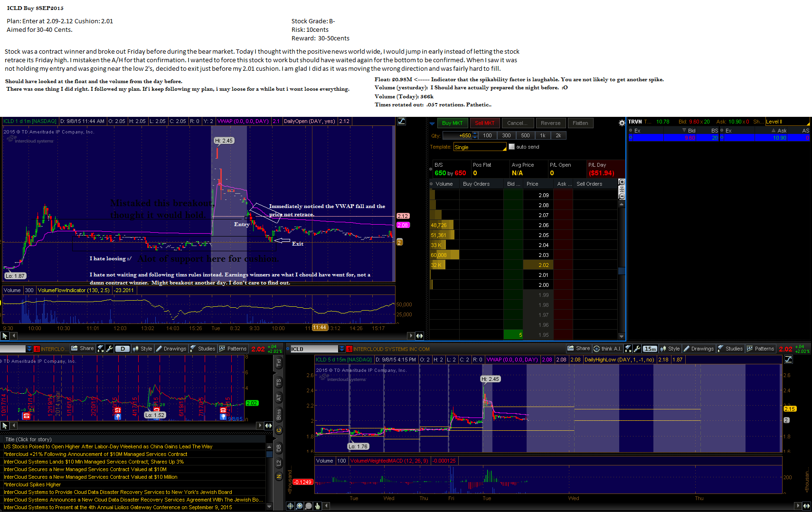Open the daily chart symbol dropdown arrow
812x512 pixels.
click(29, 349)
